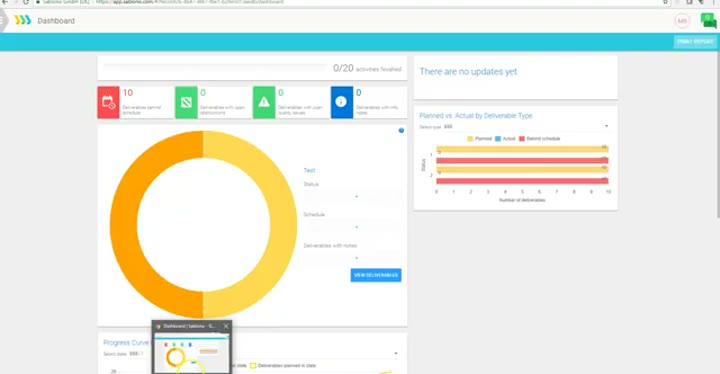Select the light yellow half of donut chart
Screen dimensions: 720x374
[x=283, y=225]
